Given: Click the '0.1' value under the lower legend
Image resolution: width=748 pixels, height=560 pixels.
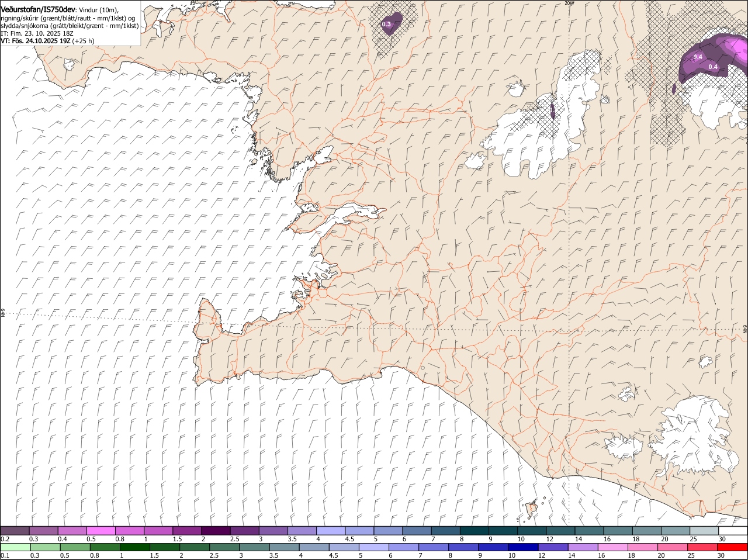Looking at the screenshot, I should (5, 555).
